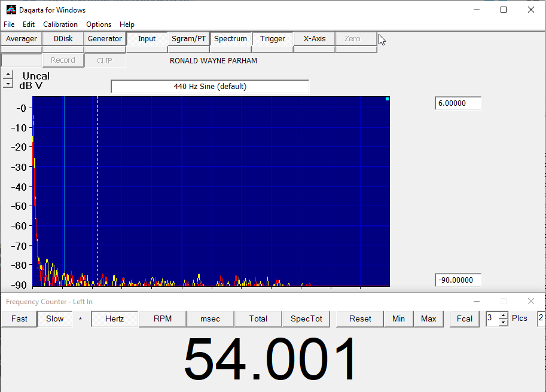Toggle the Spectrum display button

tap(230, 39)
